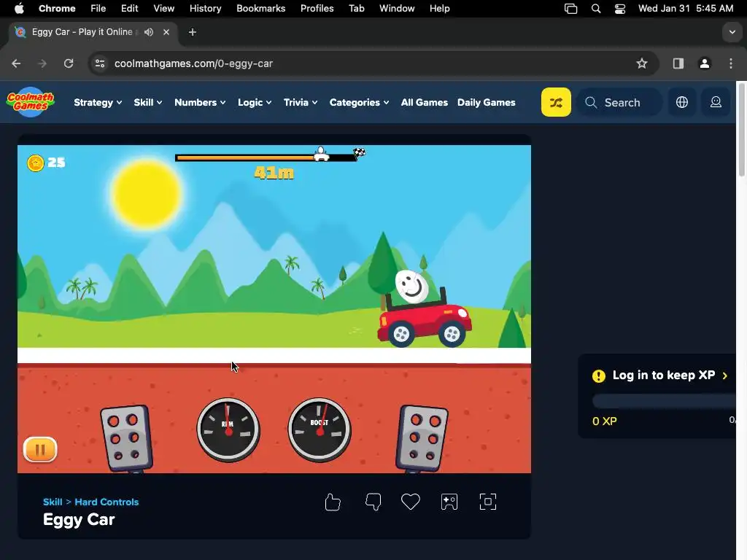Open Chrome's three-dot menu

[731, 63]
